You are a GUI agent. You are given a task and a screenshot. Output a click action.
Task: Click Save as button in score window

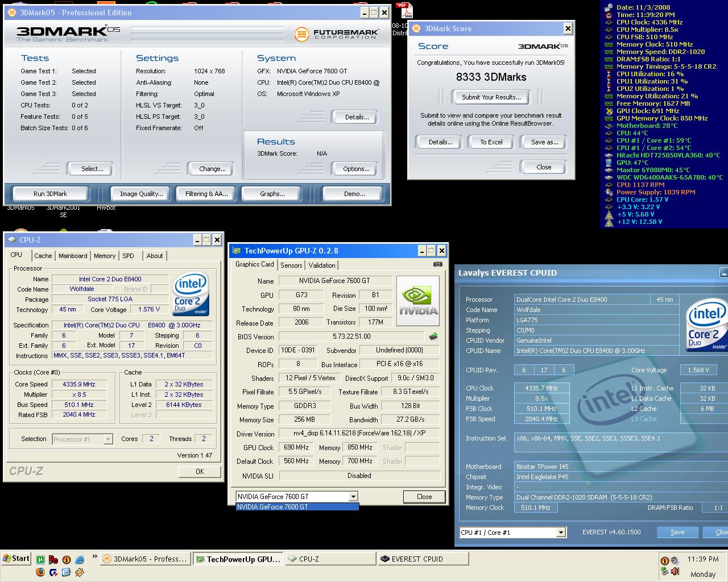544,142
